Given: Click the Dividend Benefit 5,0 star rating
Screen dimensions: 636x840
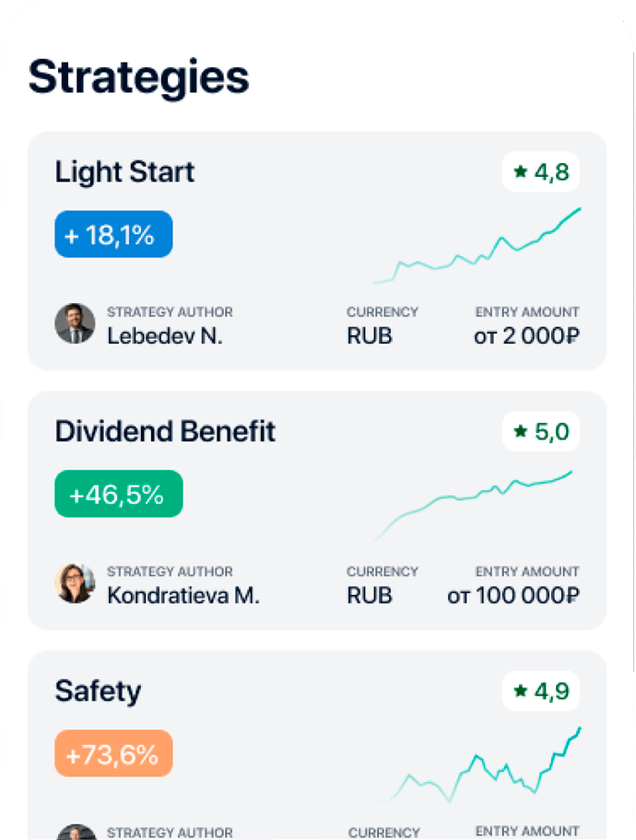Looking at the screenshot, I should [x=541, y=431].
